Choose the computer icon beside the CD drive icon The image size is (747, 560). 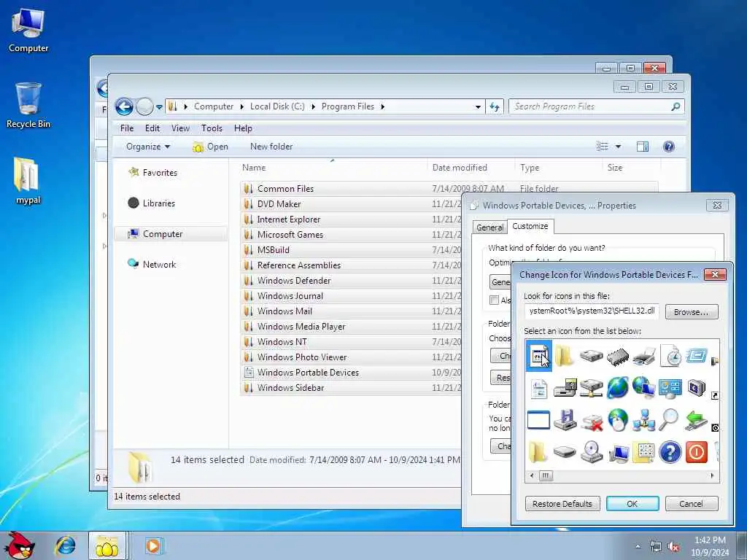coord(618,453)
